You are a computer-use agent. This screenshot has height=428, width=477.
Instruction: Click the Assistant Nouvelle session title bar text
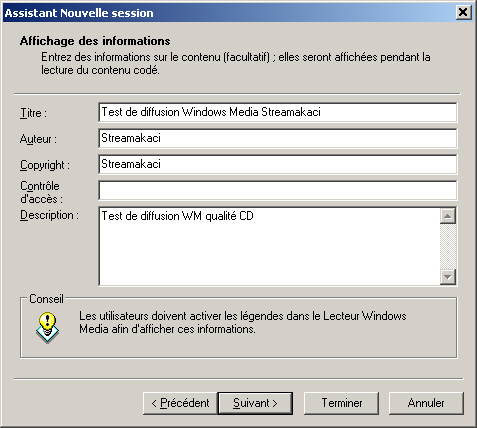click(x=79, y=13)
